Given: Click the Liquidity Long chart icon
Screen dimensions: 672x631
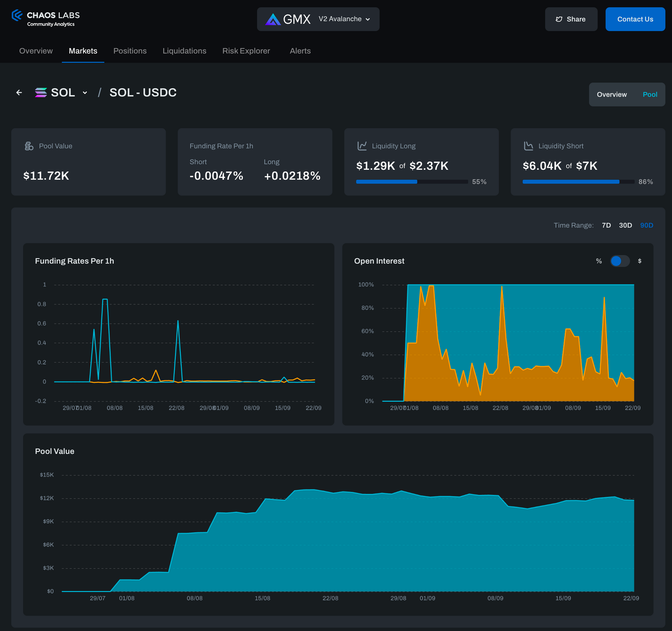Looking at the screenshot, I should click(x=362, y=146).
